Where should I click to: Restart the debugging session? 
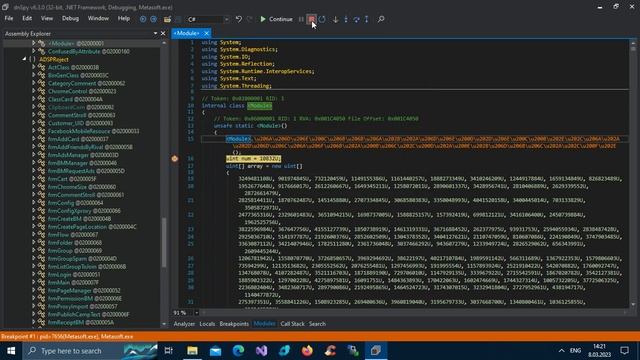(322, 19)
